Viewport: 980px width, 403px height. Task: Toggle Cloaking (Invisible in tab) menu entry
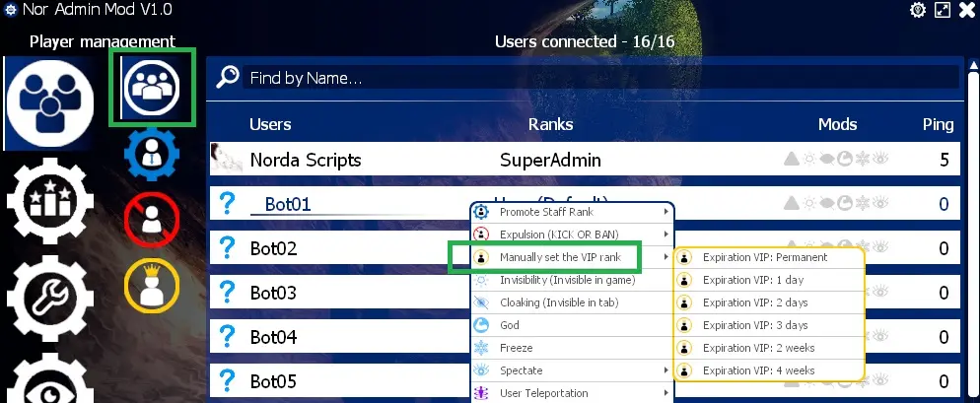point(572,302)
